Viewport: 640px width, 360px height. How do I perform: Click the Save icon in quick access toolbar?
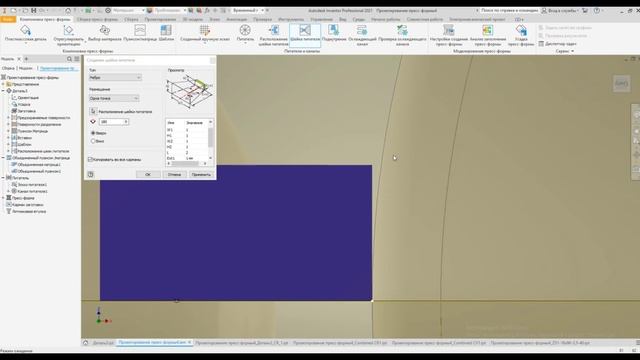[33, 10]
